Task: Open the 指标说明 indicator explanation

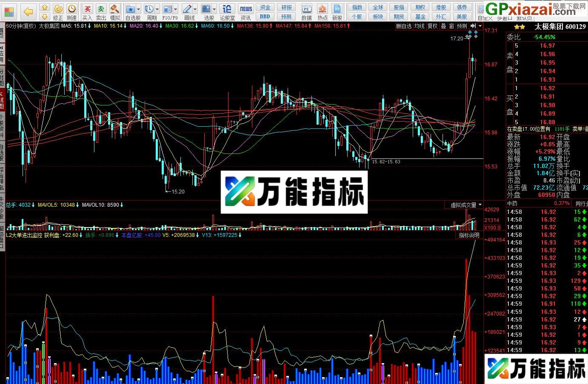Action: [469, 235]
